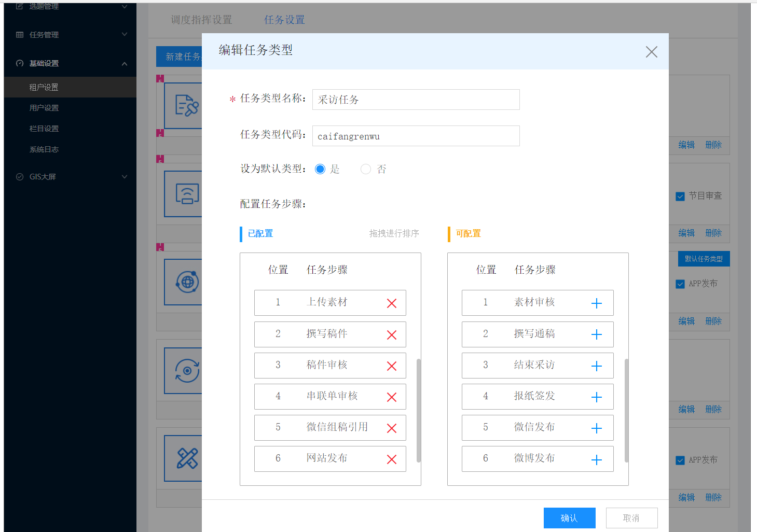Screen dimensions: 757x532
Task: Switch to 调度指挥设置 tab
Action: pos(201,20)
